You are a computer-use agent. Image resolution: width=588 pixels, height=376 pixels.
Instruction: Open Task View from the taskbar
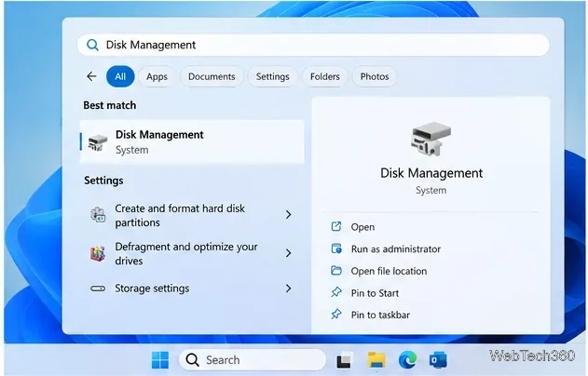[x=344, y=360]
